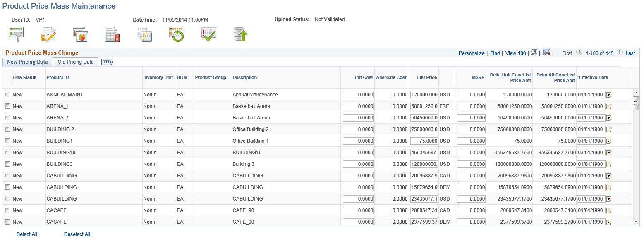Image resolution: width=644 pixels, height=239 pixels.
Task: Open the download to Excel grid icon
Action: point(547,53)
